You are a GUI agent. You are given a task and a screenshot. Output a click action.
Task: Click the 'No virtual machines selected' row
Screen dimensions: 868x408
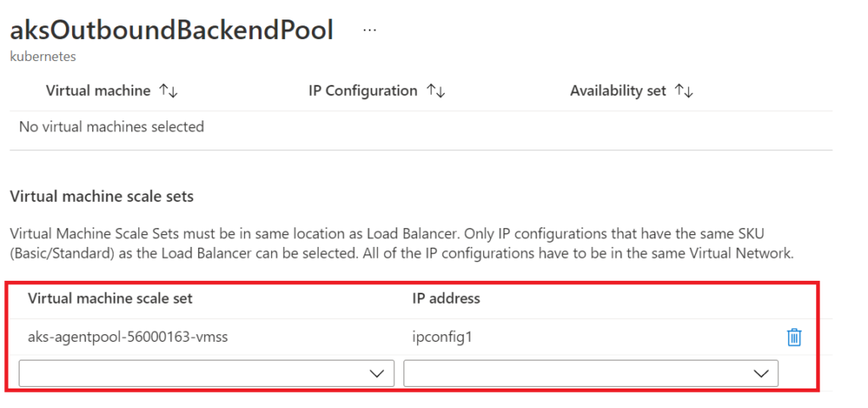click(x=420, y=126)
